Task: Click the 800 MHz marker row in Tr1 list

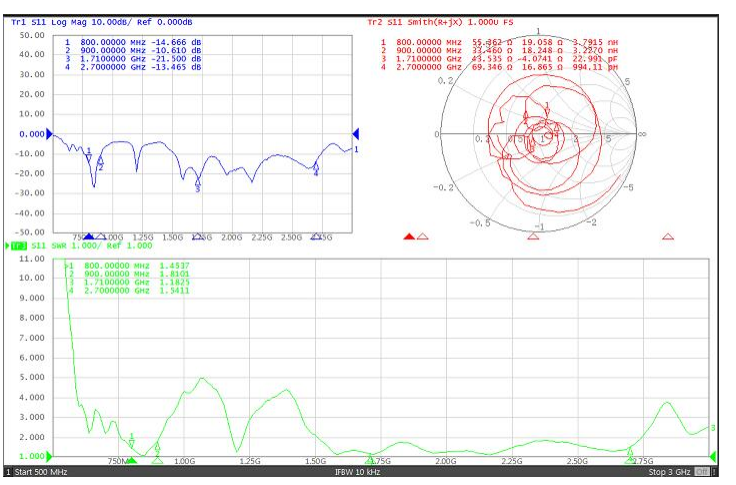Action: pyautogui.click(x=133, y=41)
